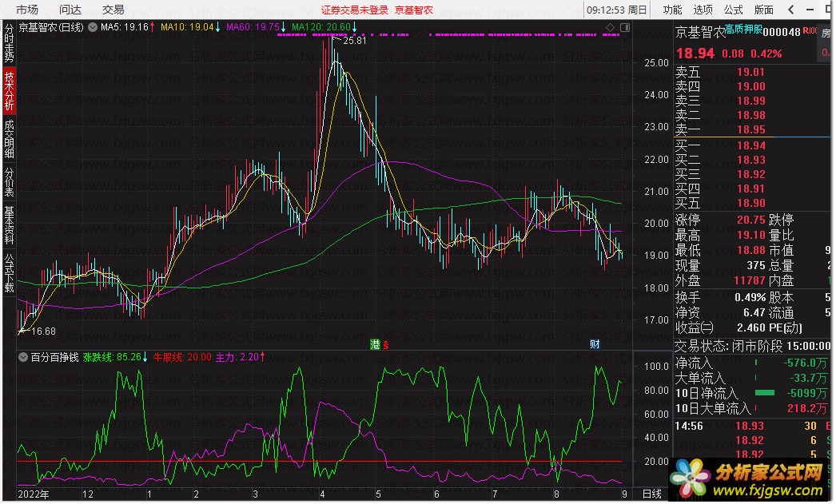836x504 pixels.
Task: Open the 公式 menu
Action: pyautogui.click(x=733, y=10)
